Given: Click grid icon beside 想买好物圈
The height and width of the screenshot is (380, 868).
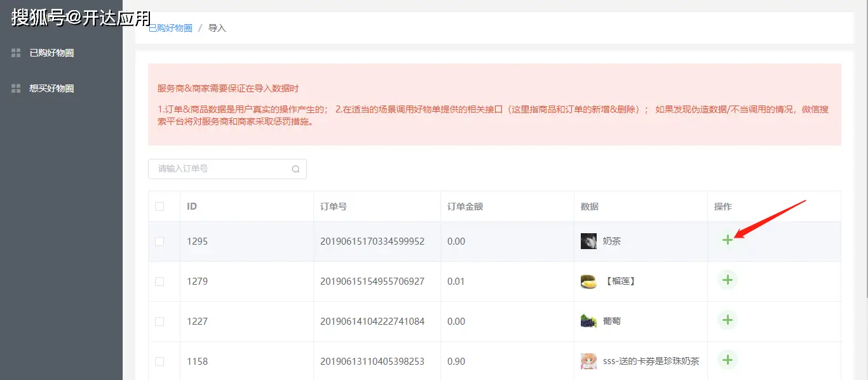Looking at the screenshot, I should (x=17, y=88).
